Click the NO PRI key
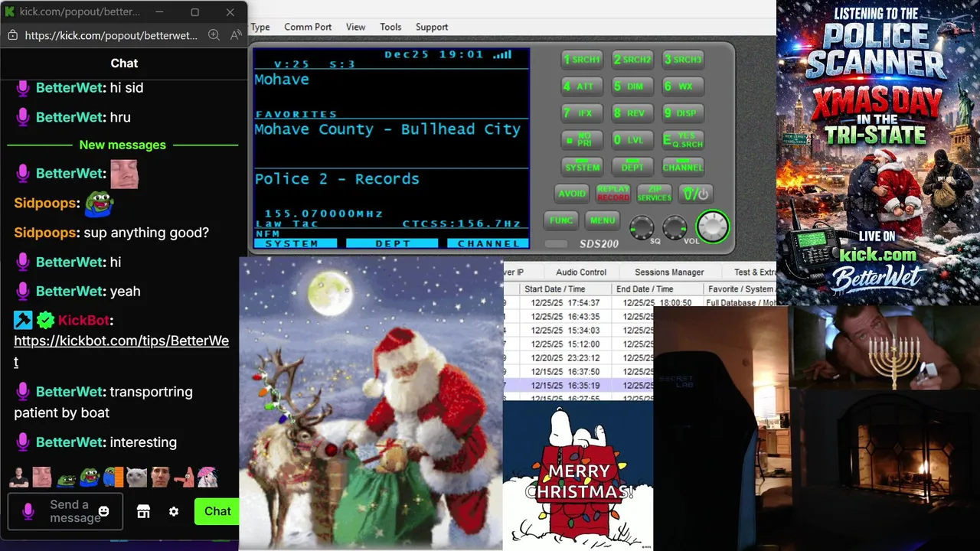 tap(582, 140)
